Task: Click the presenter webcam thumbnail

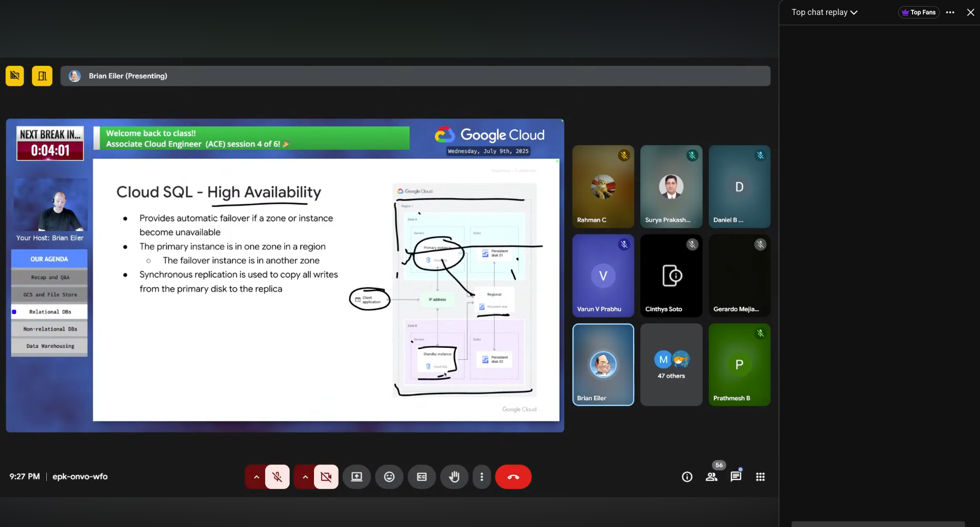Action: 50,205
